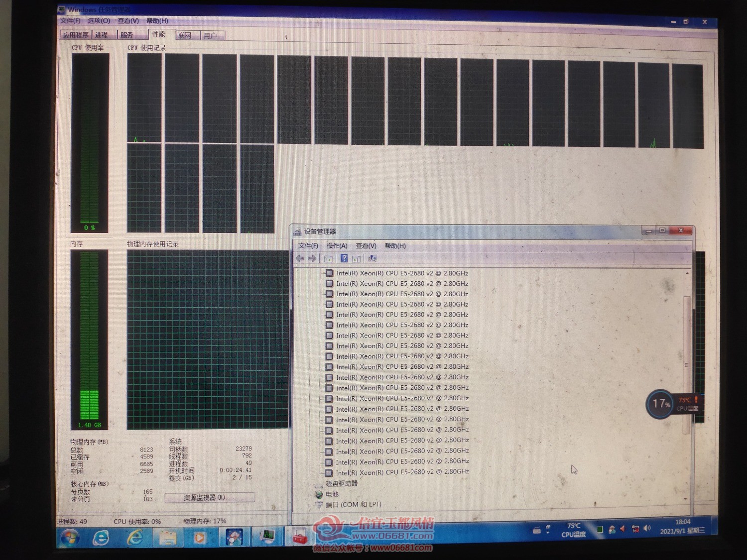This screenshot has height=560, width=747.
Task: Close the Windows Task Manager window
Action: [704, 21]
